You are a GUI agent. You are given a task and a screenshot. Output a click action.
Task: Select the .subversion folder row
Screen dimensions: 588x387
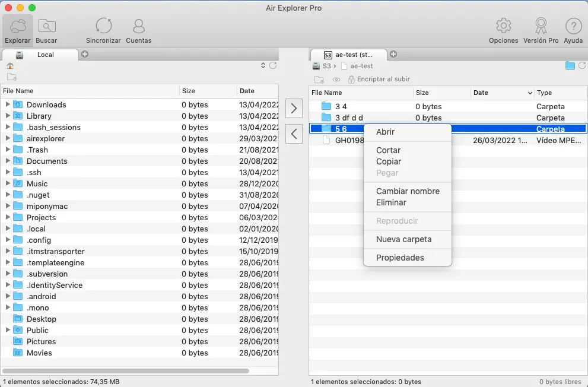(139, 274)
